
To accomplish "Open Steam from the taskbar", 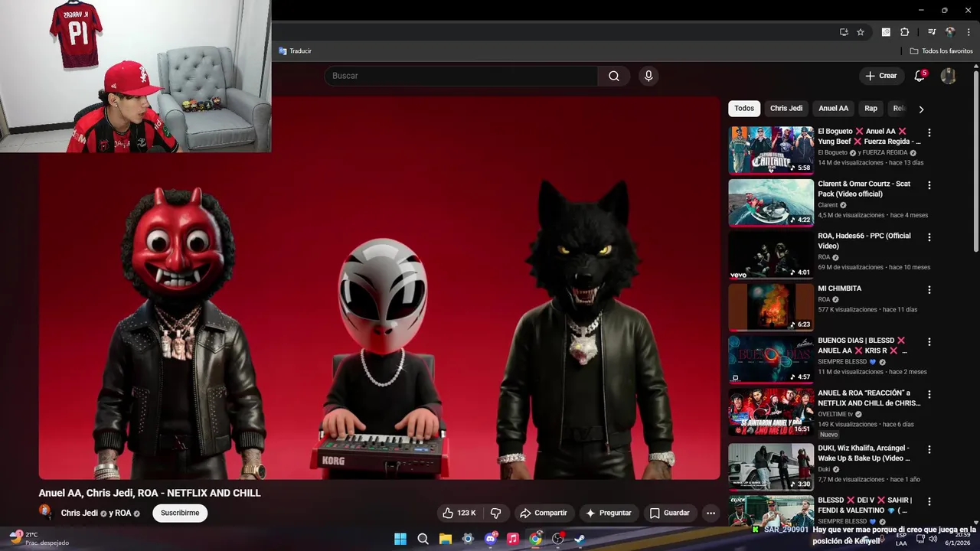I will click(580, 539).
